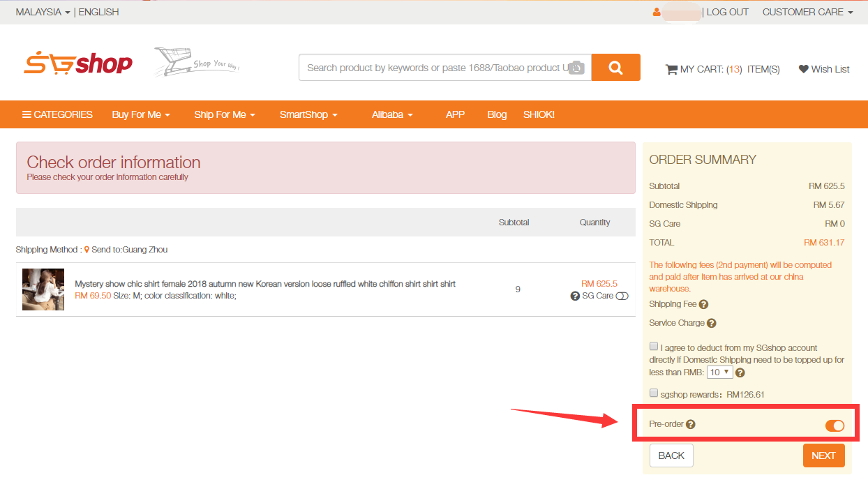
Task: Open the CATEGORIES menu
Action: pyautogui.click(x=57, y=114)
